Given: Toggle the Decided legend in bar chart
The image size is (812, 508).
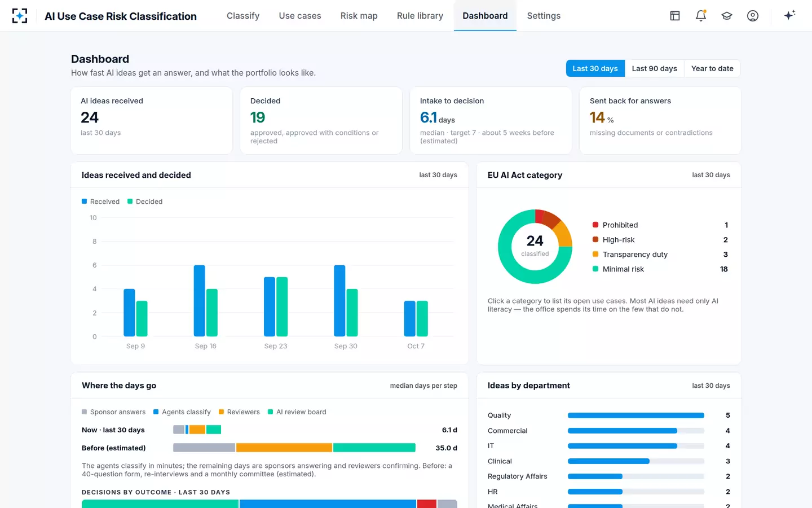Looking at the screenshot, I should [x=145, y=202].
